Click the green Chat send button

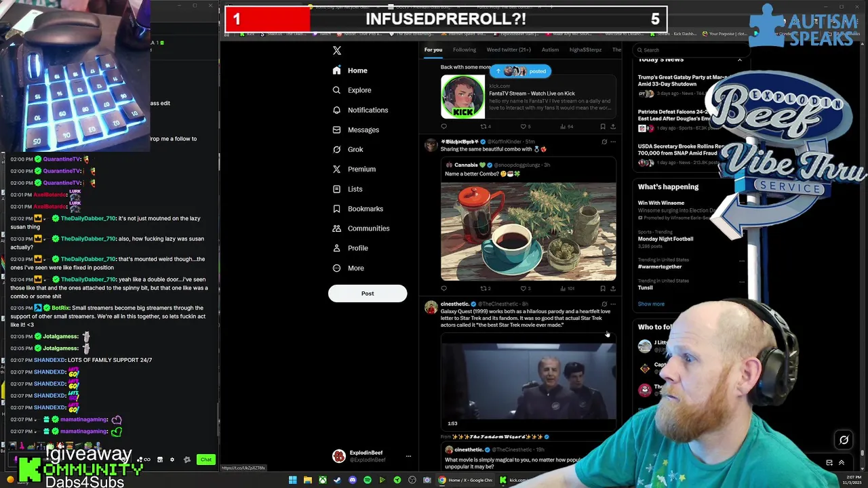click(206, 460)
